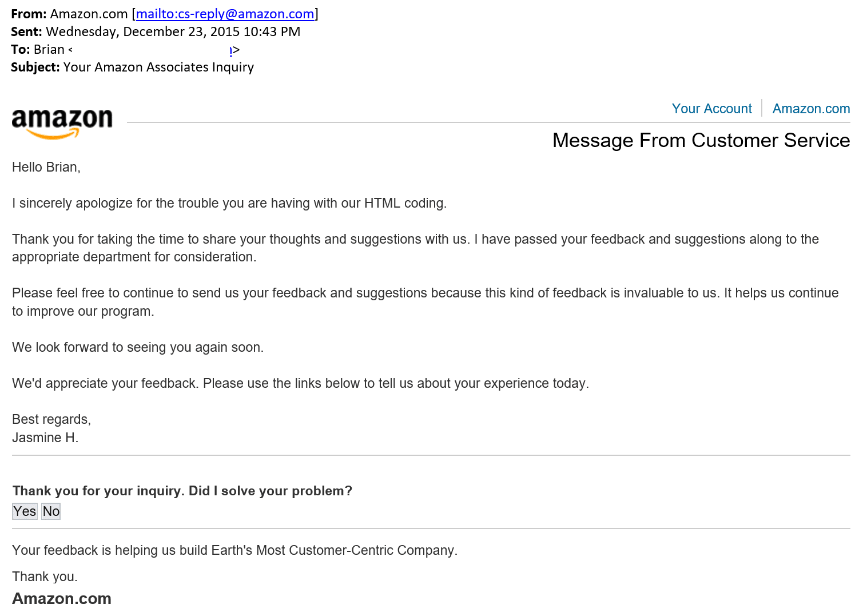Click the bold Amazon.com footer text
Screen dimensions: 863x616
(x=62, y=598)
